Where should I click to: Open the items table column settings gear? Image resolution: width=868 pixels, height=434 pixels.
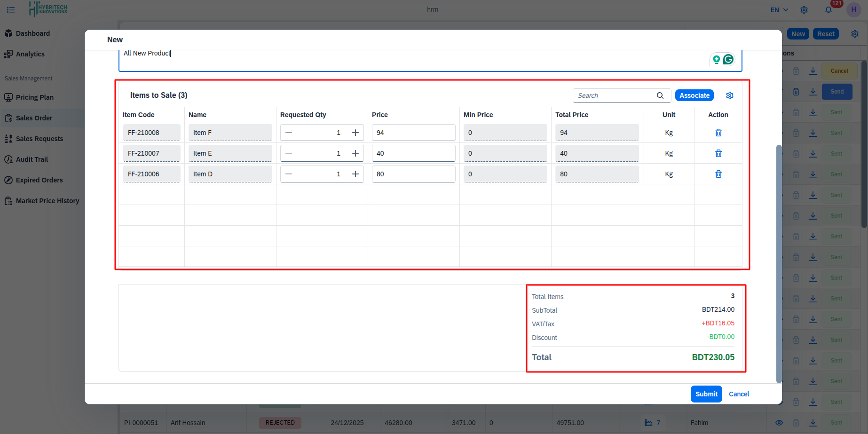tap(729, 95)
